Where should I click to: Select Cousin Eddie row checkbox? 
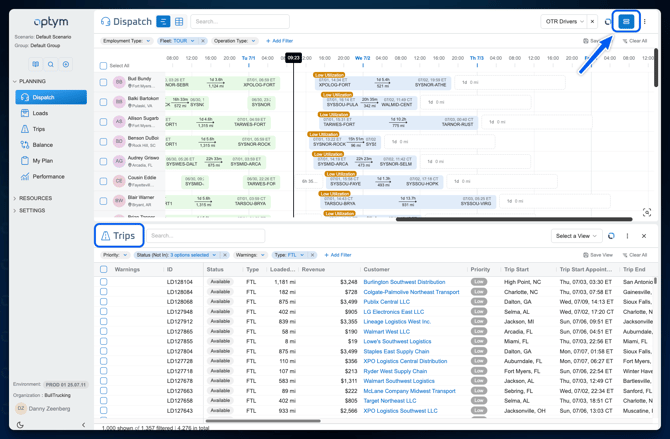103,181
